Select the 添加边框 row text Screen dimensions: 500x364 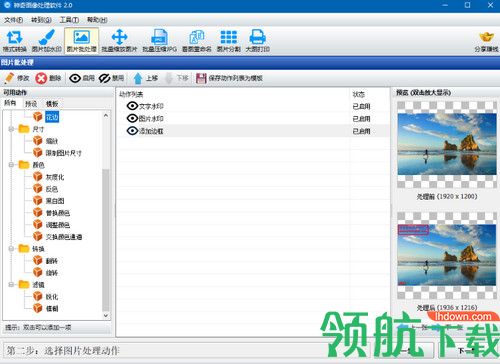[151, 131]
